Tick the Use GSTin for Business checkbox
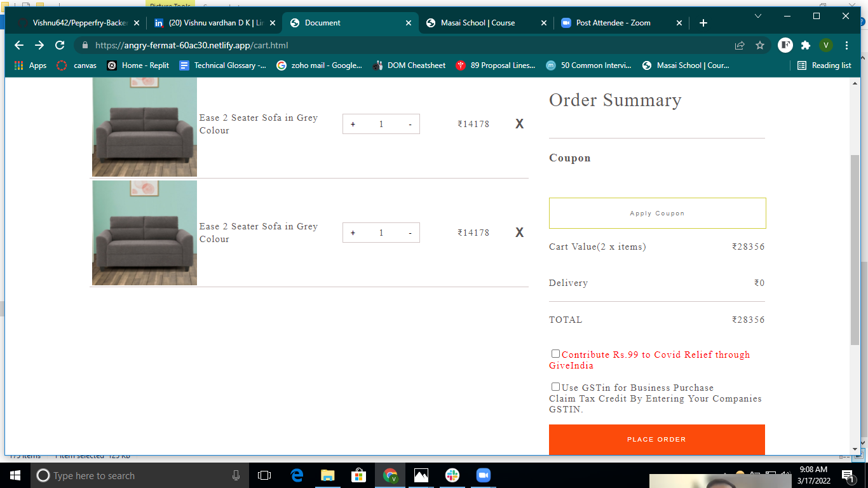This screenshot has width=868, height=488. tap(555, 386)
